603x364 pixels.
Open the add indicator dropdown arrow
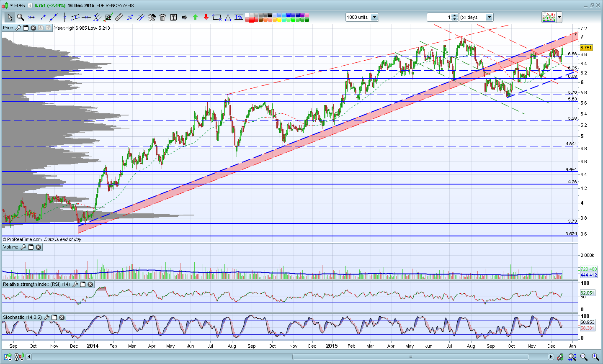(559, 17)
